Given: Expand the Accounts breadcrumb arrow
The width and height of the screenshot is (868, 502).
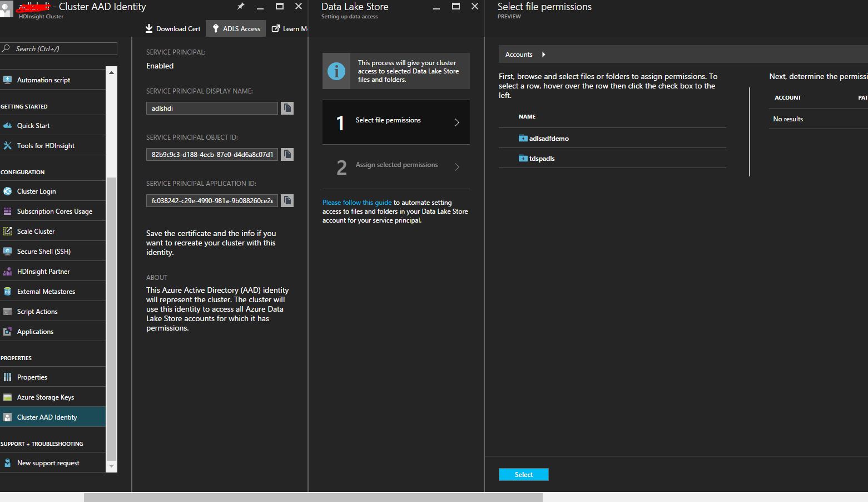Looking at the screenshot, I should coord(543,55).
